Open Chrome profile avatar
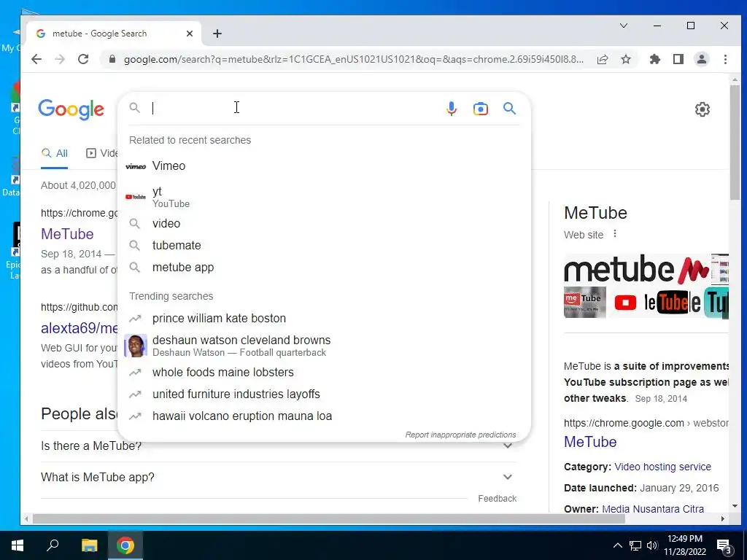747x560 pixels. point(702,59)
